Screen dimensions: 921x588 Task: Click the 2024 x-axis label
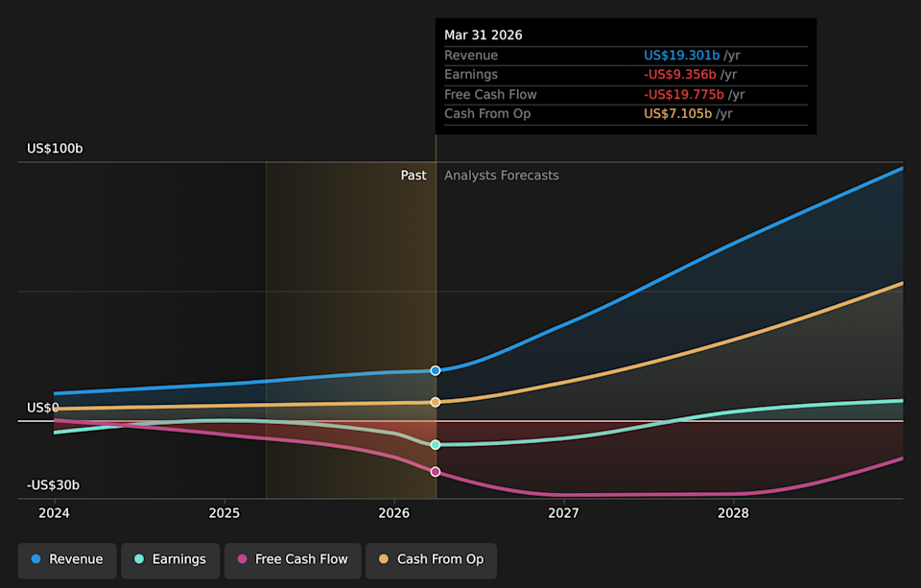tap(54, 513)
